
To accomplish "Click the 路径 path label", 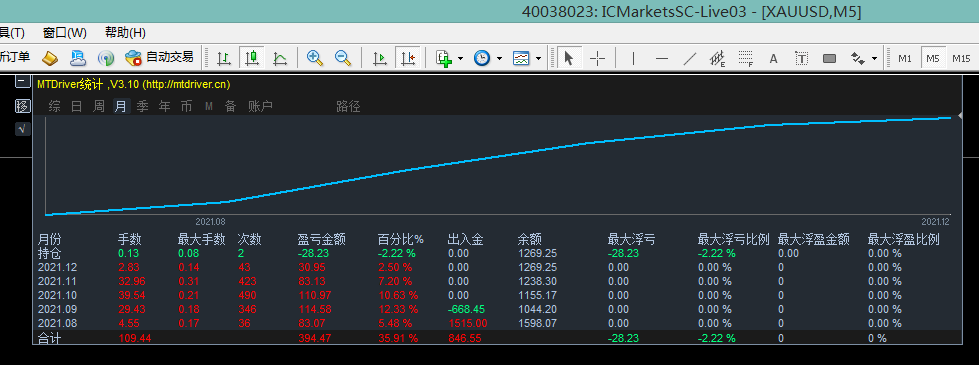I will [x=348, y=107].
